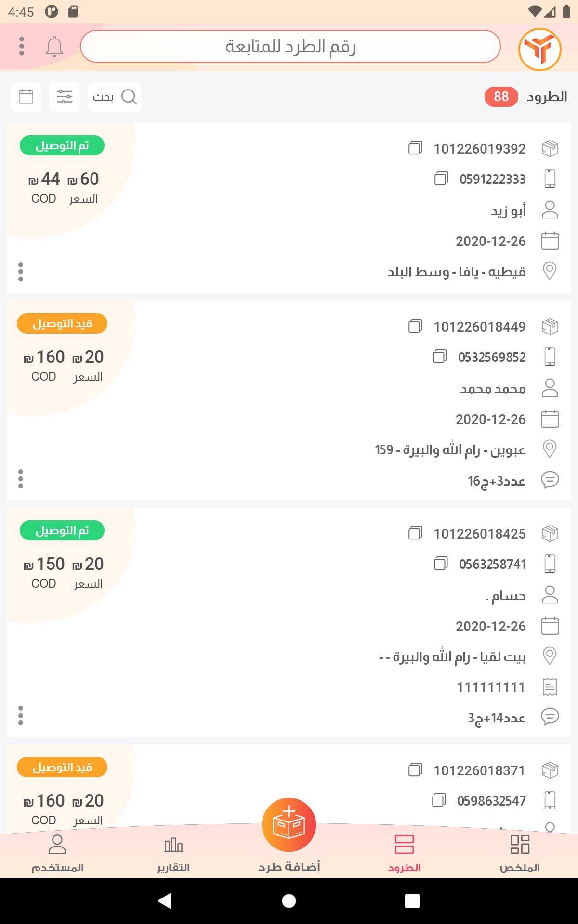Screen dimensions: 578x924
Task: Copy parcel number 101226019392
Action: (415, 148)
